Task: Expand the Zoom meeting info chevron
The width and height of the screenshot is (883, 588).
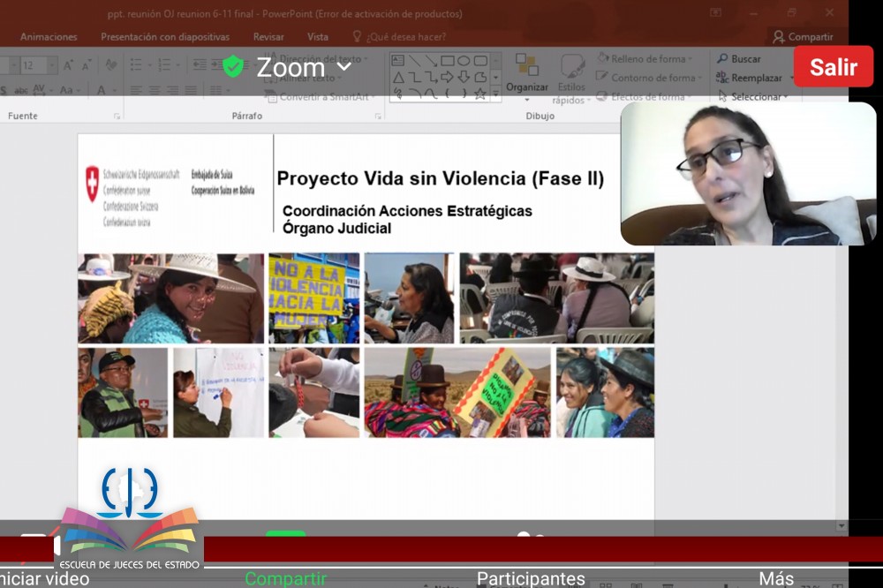Action: (x=344, y=66)
